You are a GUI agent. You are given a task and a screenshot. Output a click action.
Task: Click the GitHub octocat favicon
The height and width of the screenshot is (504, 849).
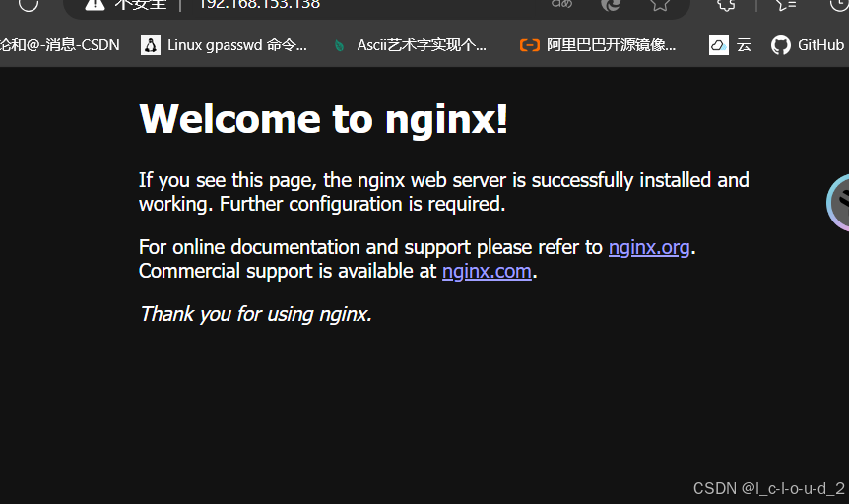[x=781, y=45]
